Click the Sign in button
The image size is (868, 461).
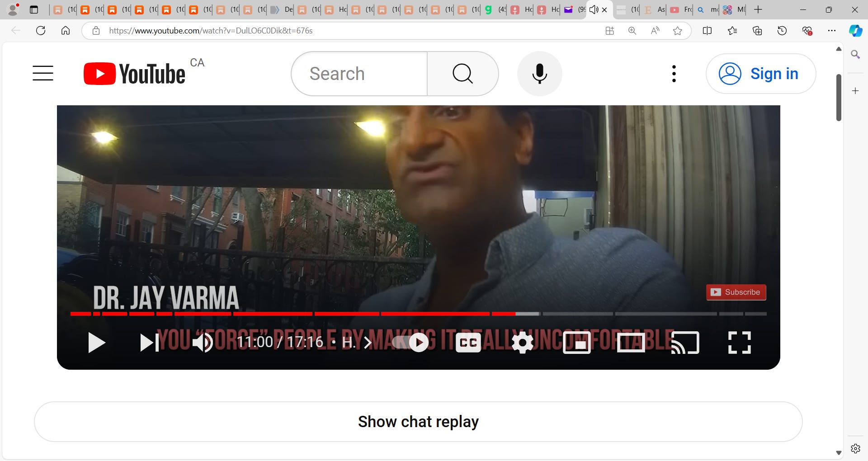[761, 74]
